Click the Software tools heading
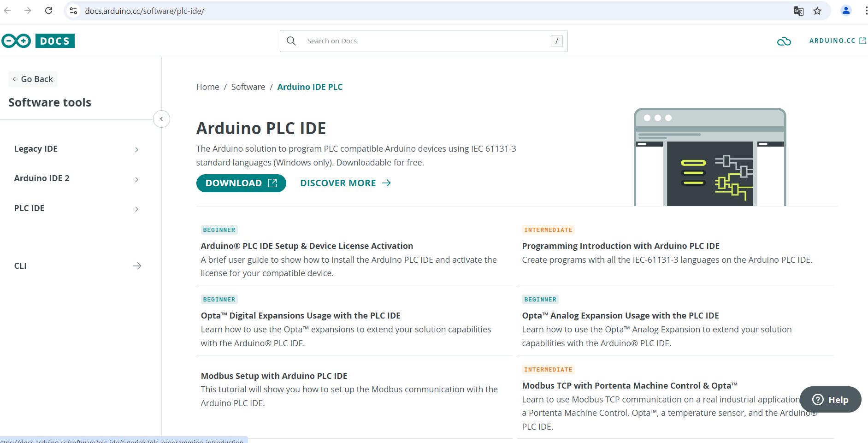868x443 pixels. coord(50,102)
